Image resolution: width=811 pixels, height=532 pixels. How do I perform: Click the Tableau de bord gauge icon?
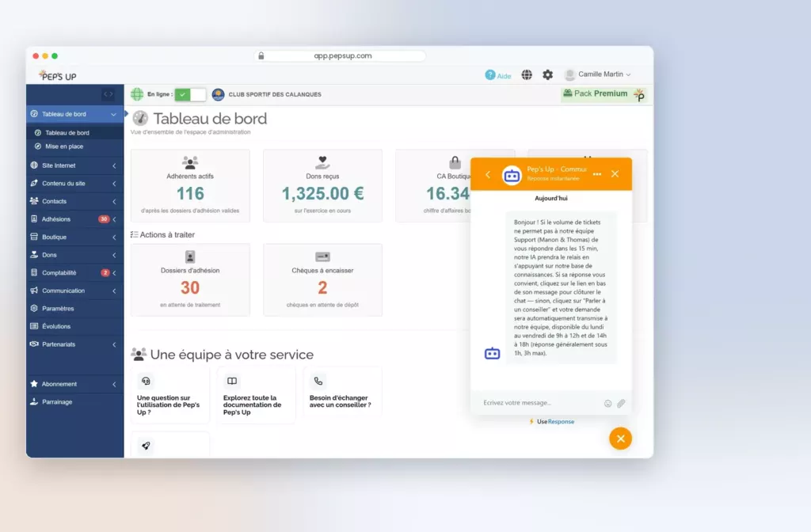coord(140,119)
